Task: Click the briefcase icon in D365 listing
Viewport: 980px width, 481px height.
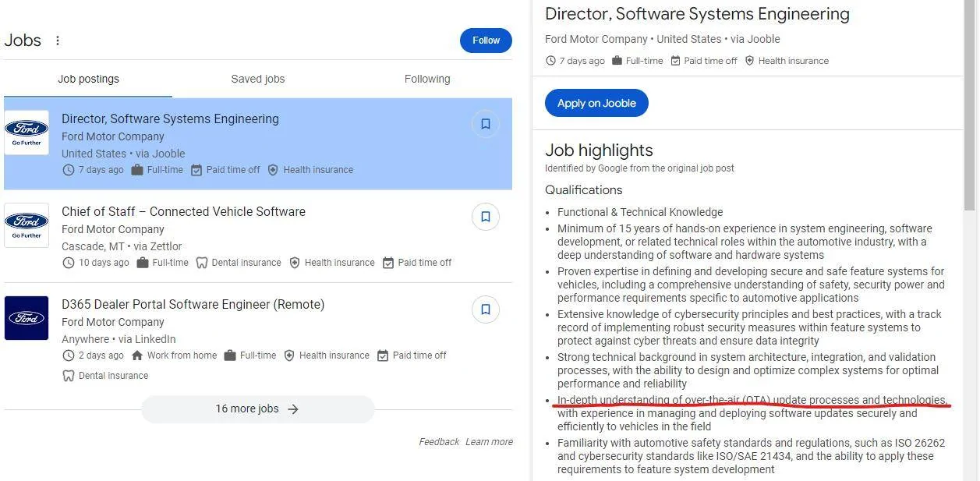Action: click(230, 355)
